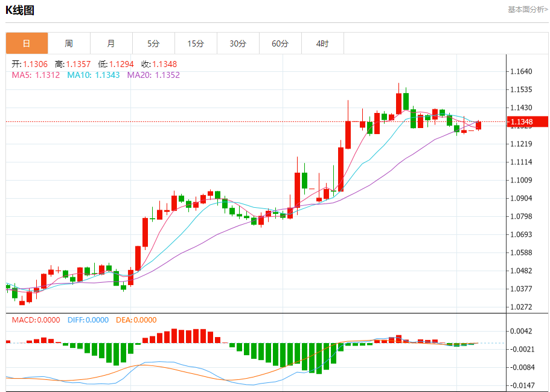Click the 1.1535 price axis label
Image resolution: width=550 pixels, height=392 pixels.
[521, 89]
